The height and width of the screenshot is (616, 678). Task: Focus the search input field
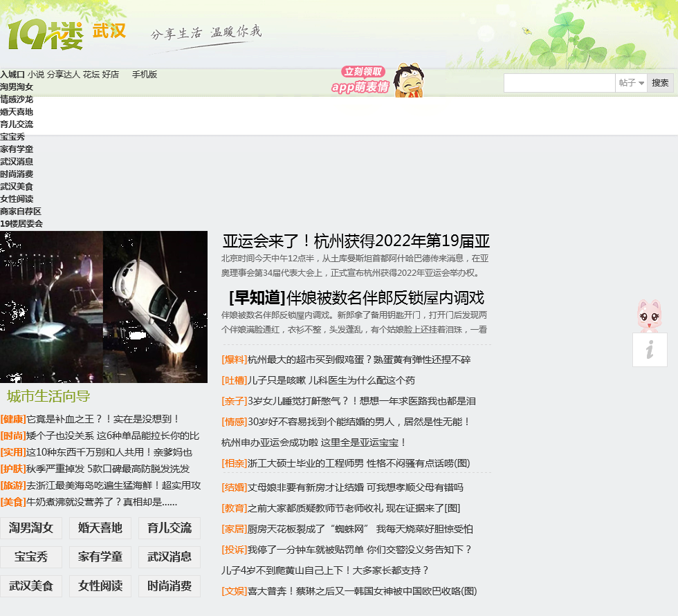click(x=560, y=82)
